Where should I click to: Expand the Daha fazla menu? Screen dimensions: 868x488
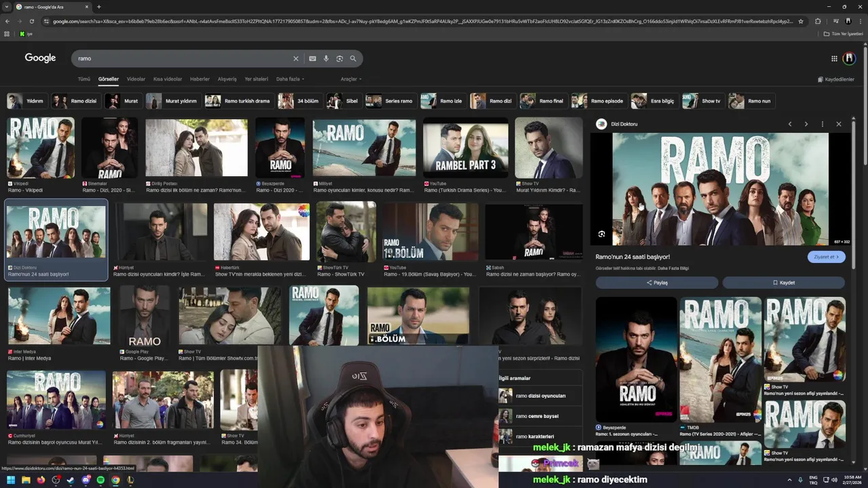point(290,79)
